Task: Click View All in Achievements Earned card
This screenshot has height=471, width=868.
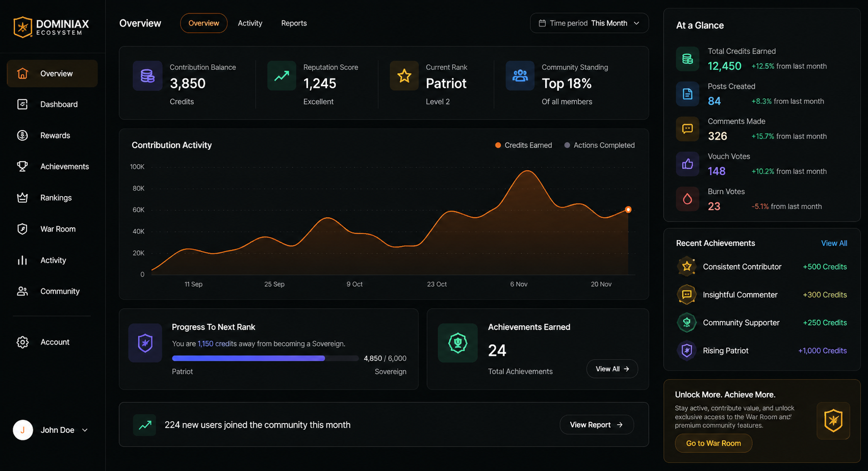Action: click(612, 369)
